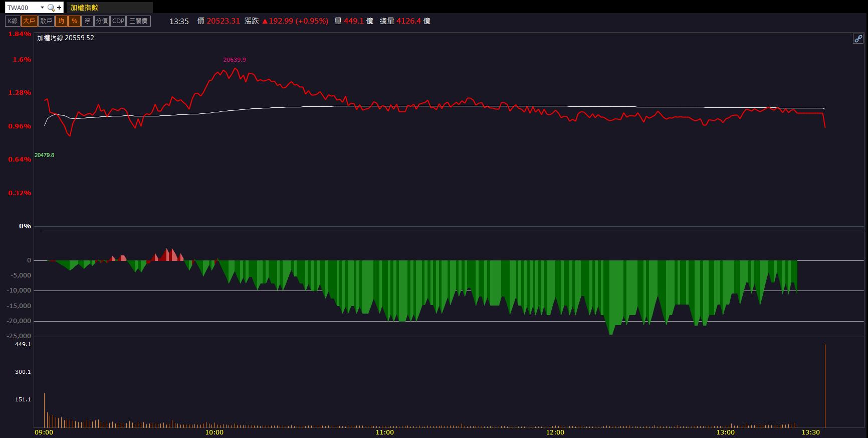This screenshot has width=868, height=438.
Task: Click the plus icon beside the search magnifier
Action: (x=59, y=8)
